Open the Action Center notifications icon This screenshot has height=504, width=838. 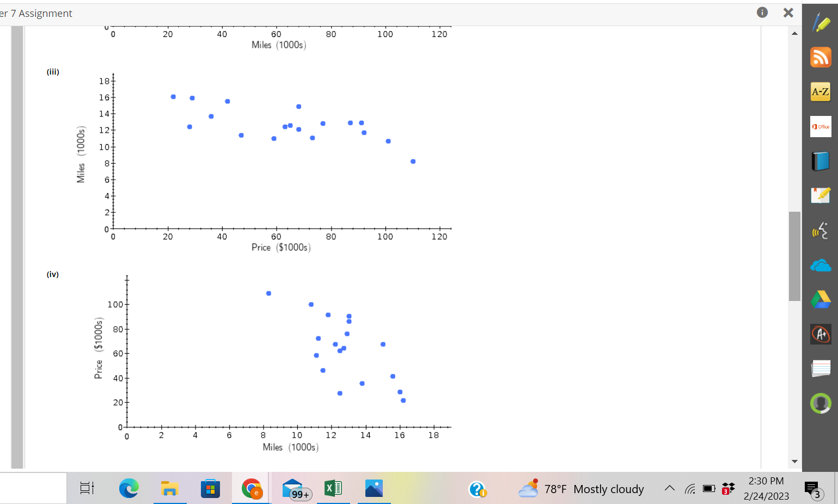(813, 489)
